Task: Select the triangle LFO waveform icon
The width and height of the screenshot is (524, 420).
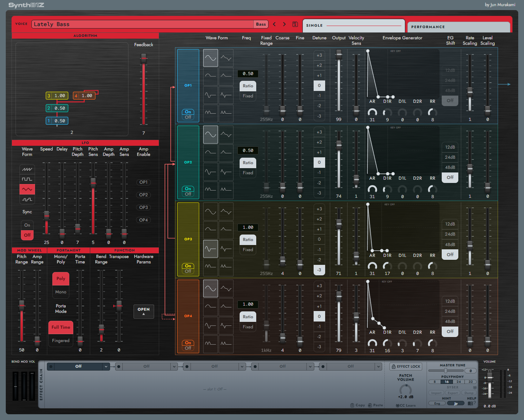Action: (x=27, y=189)
